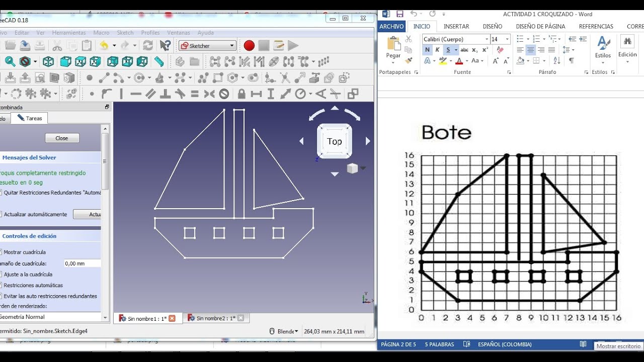Apply the block constraint
Viewport: 644px width, 362px height.
[224, 94]
